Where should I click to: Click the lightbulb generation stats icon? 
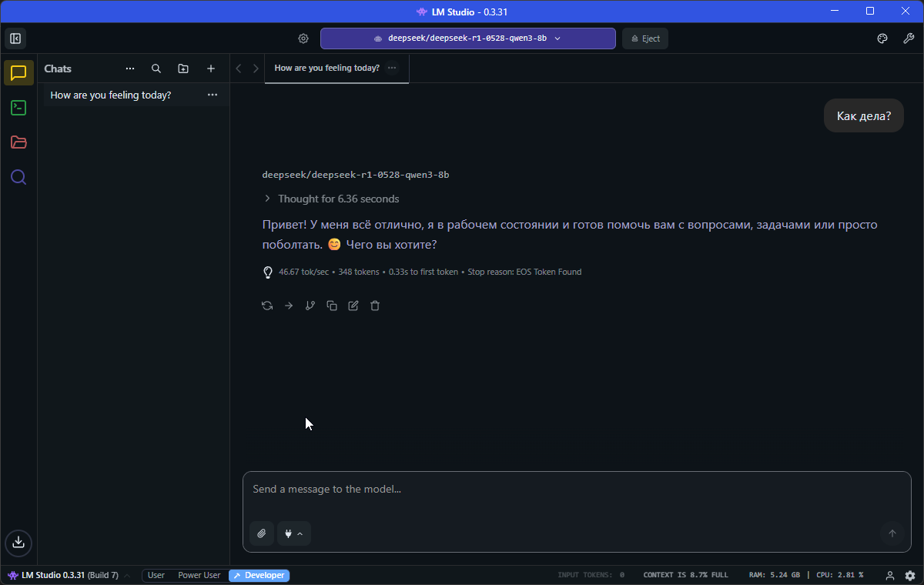[x=268, y=272]
